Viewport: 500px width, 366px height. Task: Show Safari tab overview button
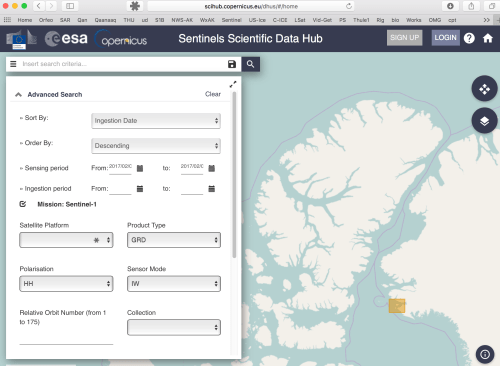492,6
